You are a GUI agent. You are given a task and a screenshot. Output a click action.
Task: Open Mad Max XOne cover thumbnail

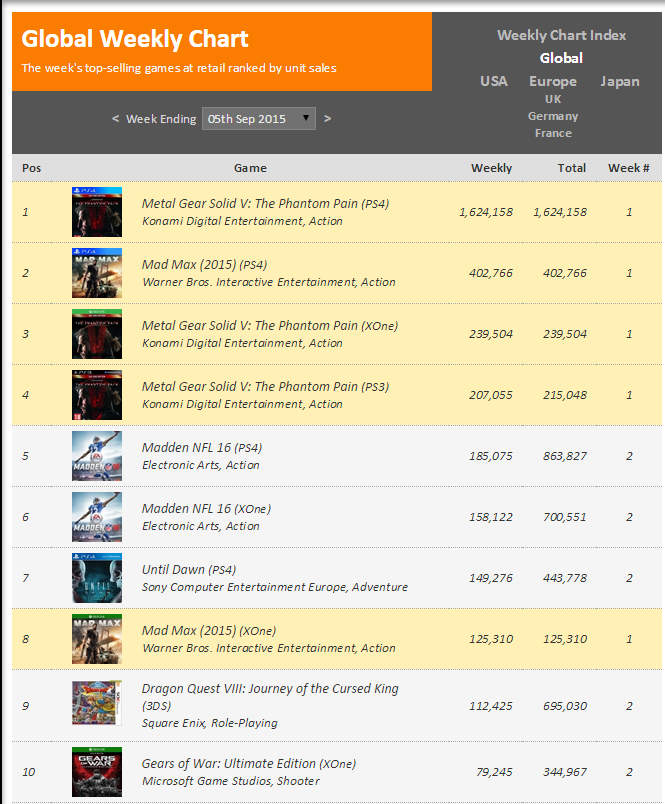pos(97,639)
